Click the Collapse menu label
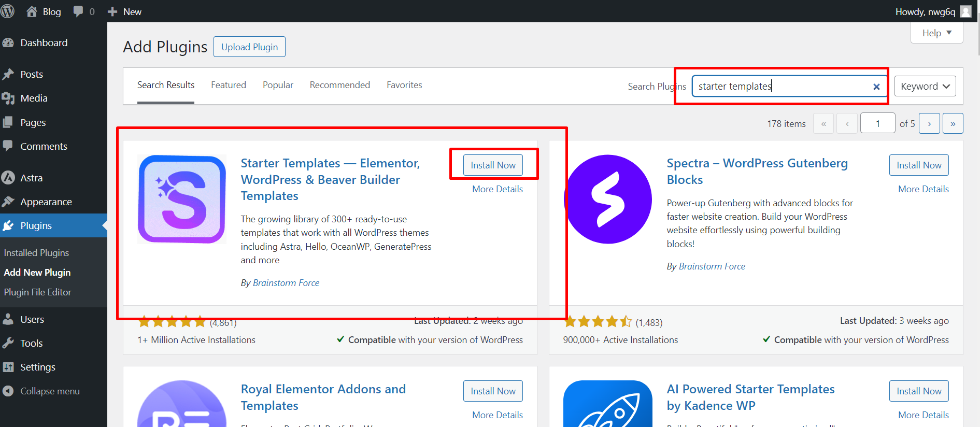This screenshot has height=427, width=980. coord(50,391)
